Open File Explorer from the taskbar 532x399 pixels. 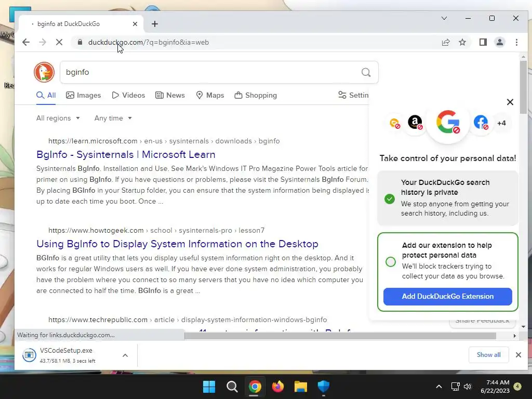[301, 387]
